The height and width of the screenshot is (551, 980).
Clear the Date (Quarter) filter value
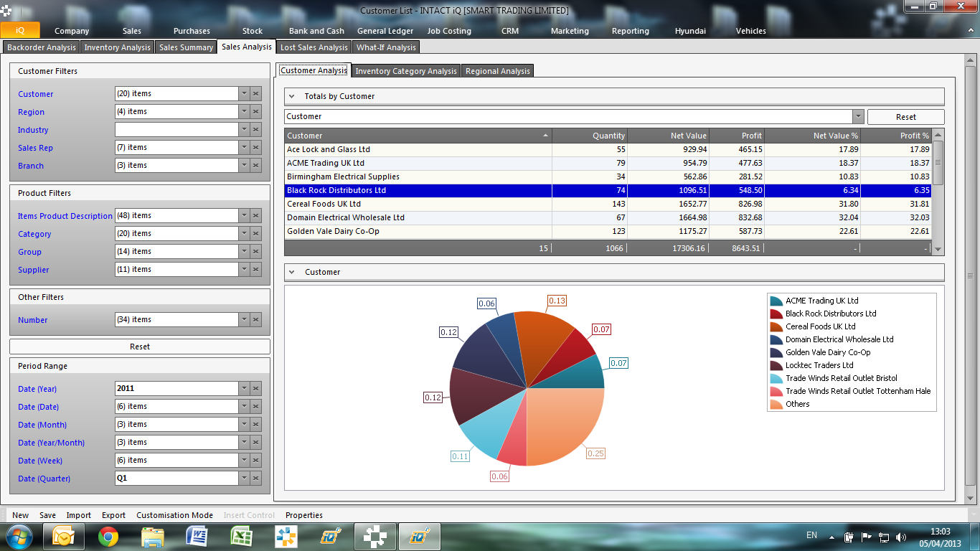256,478
